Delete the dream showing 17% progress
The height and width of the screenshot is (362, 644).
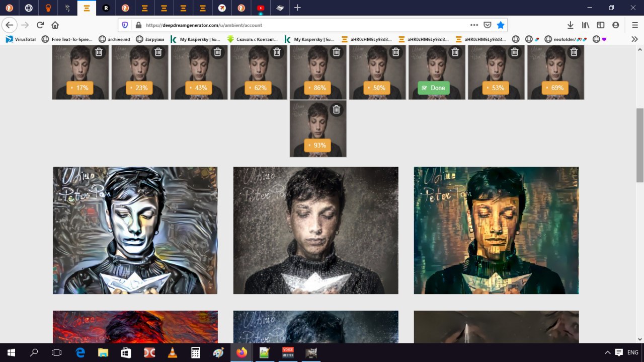click(x=99, y=52)
